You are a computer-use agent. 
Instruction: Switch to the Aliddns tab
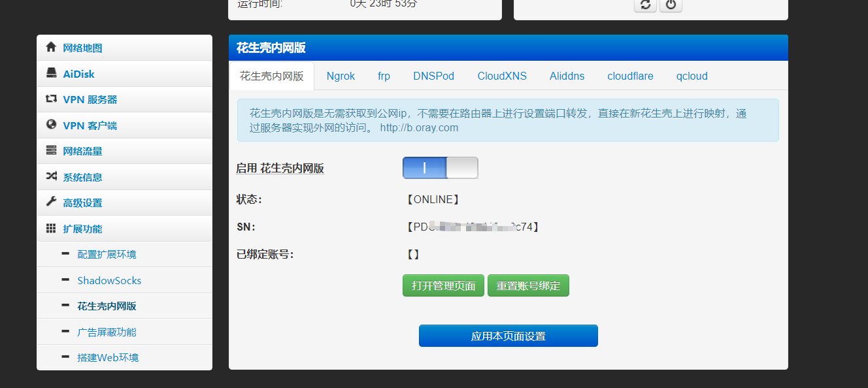(x=567, y=76)
